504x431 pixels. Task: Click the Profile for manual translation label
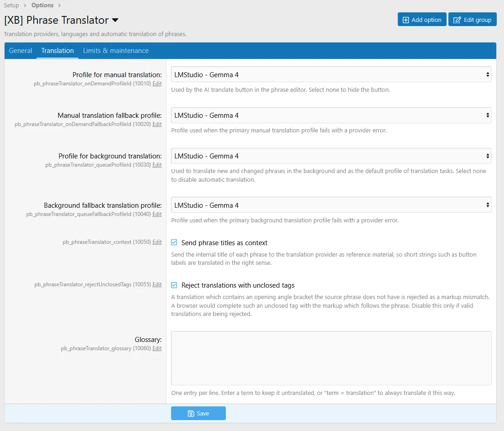point(117,74)
